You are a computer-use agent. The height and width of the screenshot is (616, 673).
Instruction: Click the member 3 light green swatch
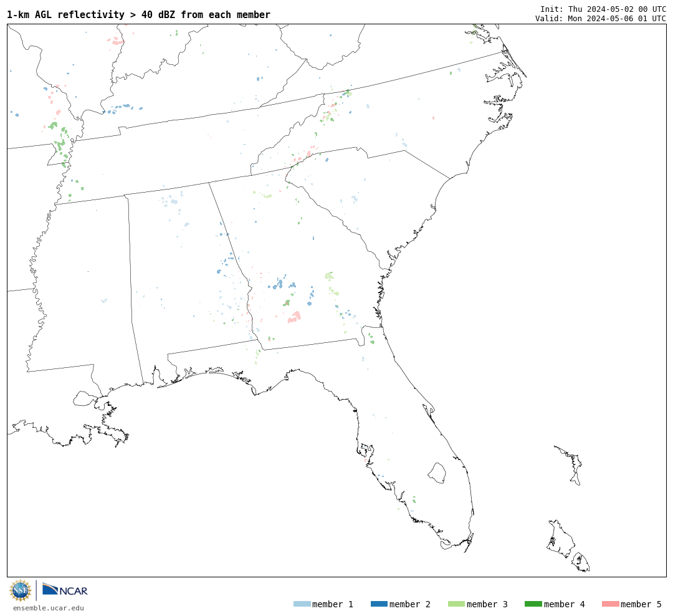click(x=456, y=604)
